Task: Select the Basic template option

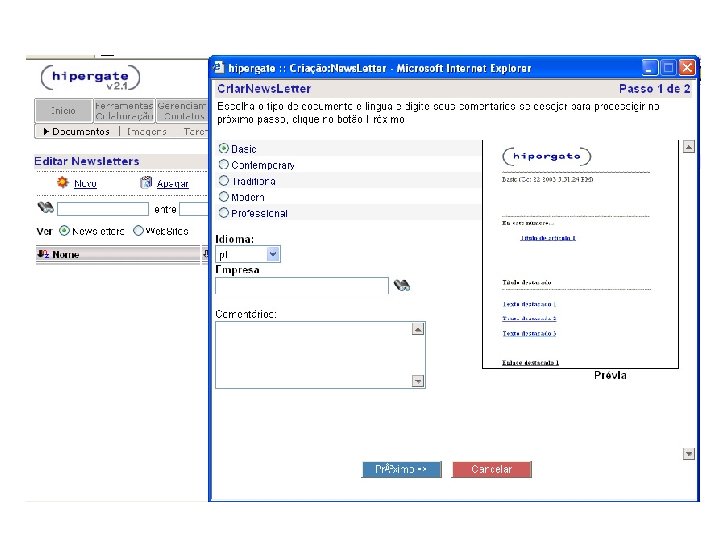Action: tap(224, 148)
